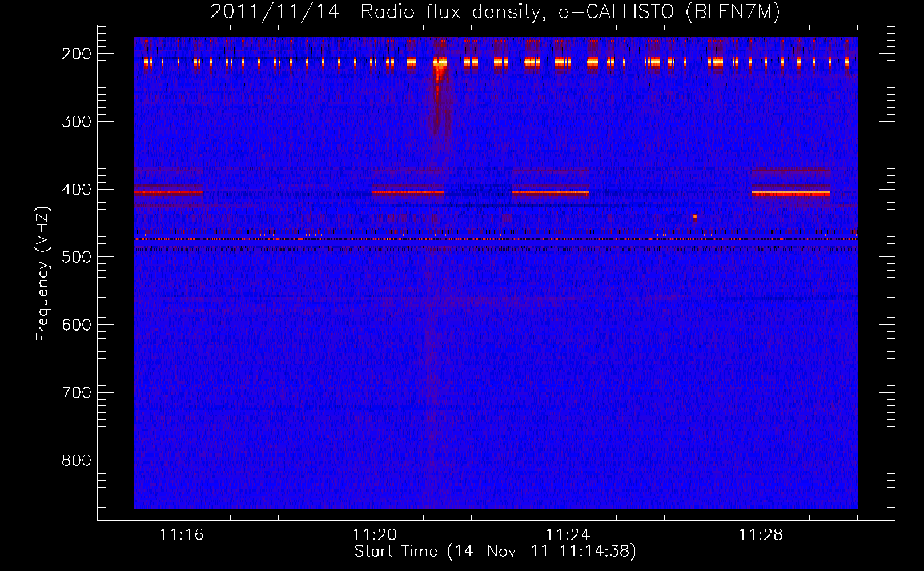The width and height of the screenshot is (924, 571).
Task: Click the 11:24 time tick label
Action: [568, 534]
